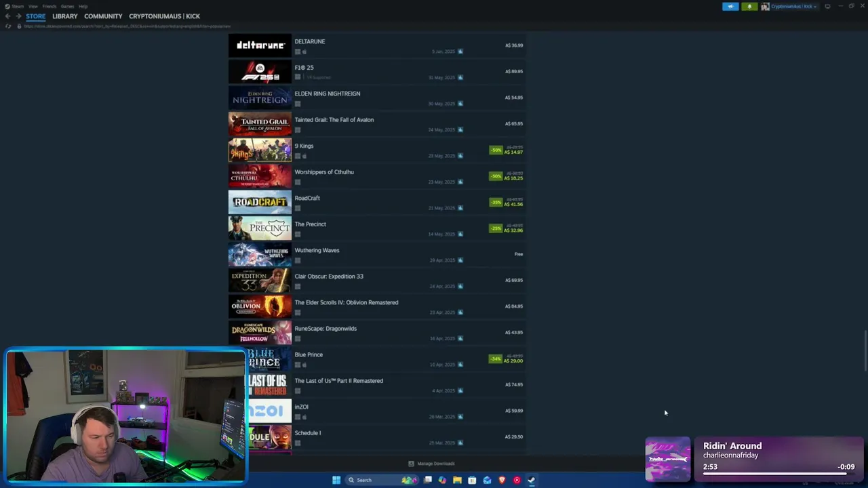Click the Deck icon beside Tainted Grail date
The height and width of the screenshot is (488, 868).
(460, 129)
